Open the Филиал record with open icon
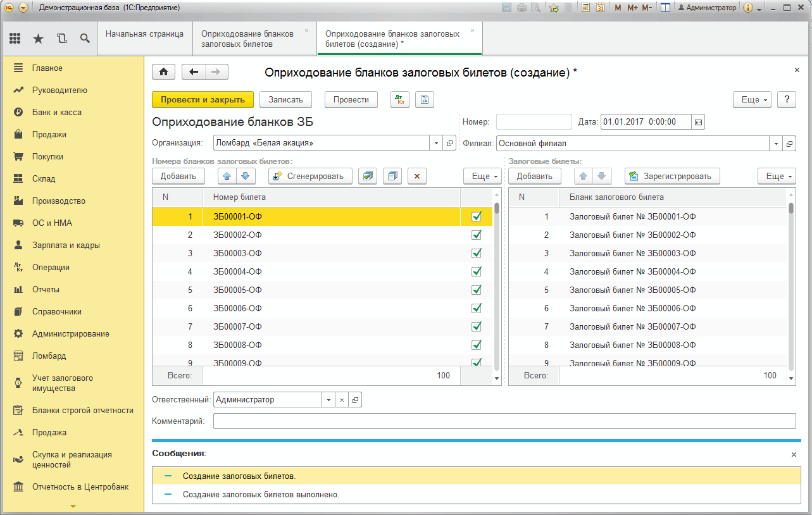 point(789,143)
